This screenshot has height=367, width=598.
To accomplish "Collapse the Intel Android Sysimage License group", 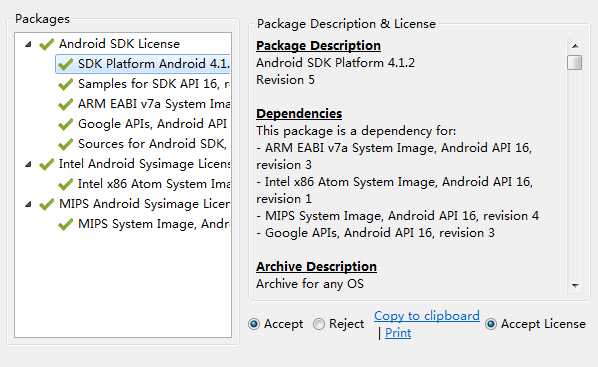I will (28, 164).
